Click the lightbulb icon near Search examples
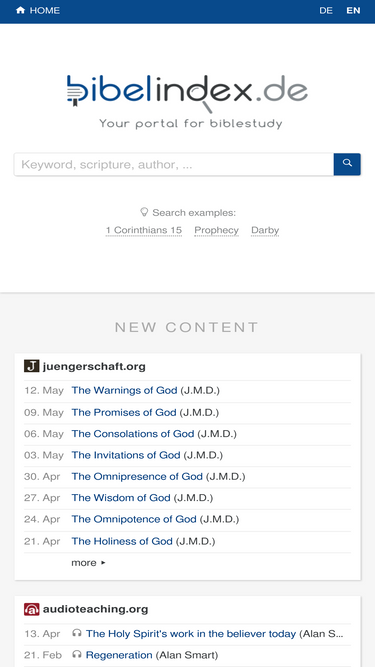This screenshot has width=375, height=667. coord(144,212)
